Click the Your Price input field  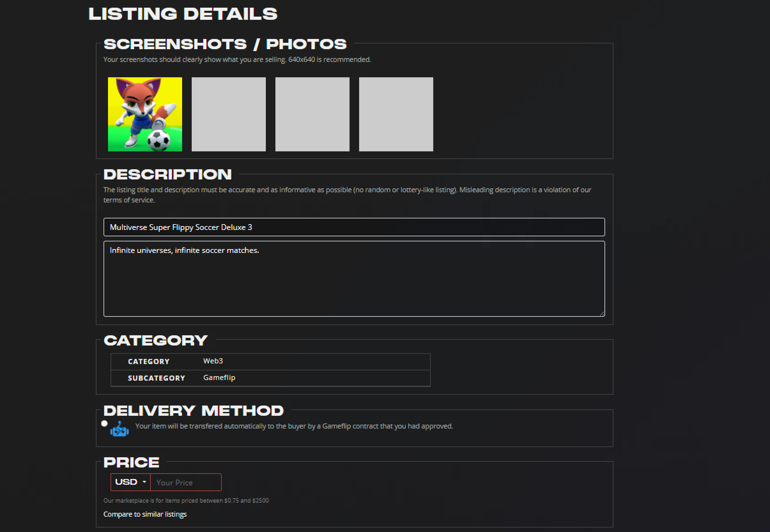tap(186, 482)
